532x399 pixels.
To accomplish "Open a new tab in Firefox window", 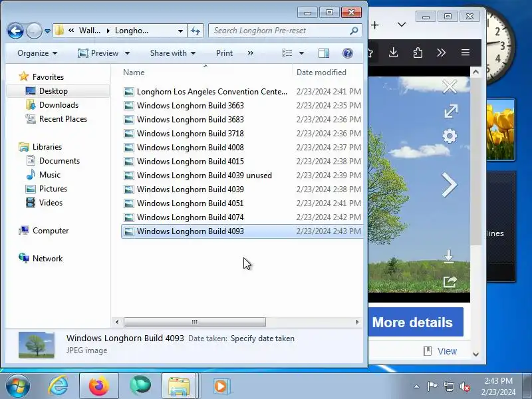I will 375,25.
